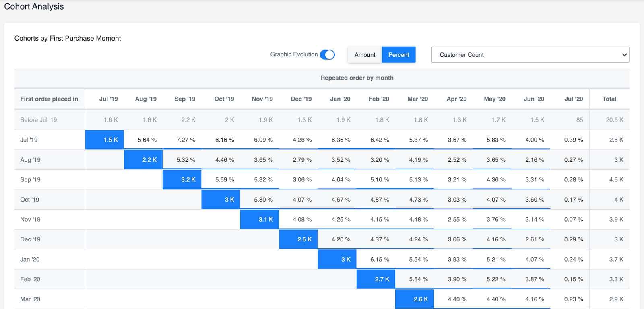644x309 pixels.
Task: Click the 6.15 % cell in Jan '20 row
Action: tap(380, 260)
